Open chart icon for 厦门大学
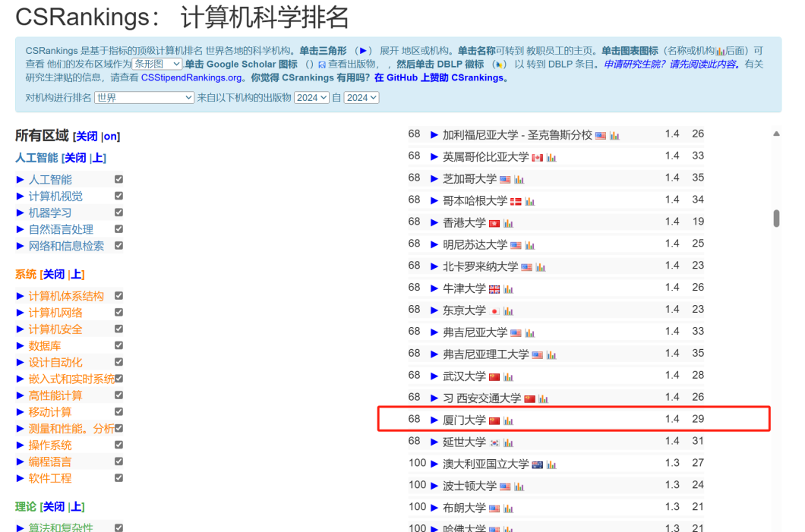The height and width of the screenshot is (532, 805). point(508,420)
